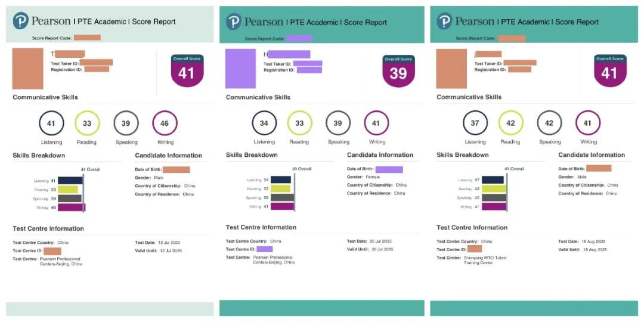644x322 pixels.
Task: Click 'Test Centre Information' heading on the Shenyang report
Action: 472,228
